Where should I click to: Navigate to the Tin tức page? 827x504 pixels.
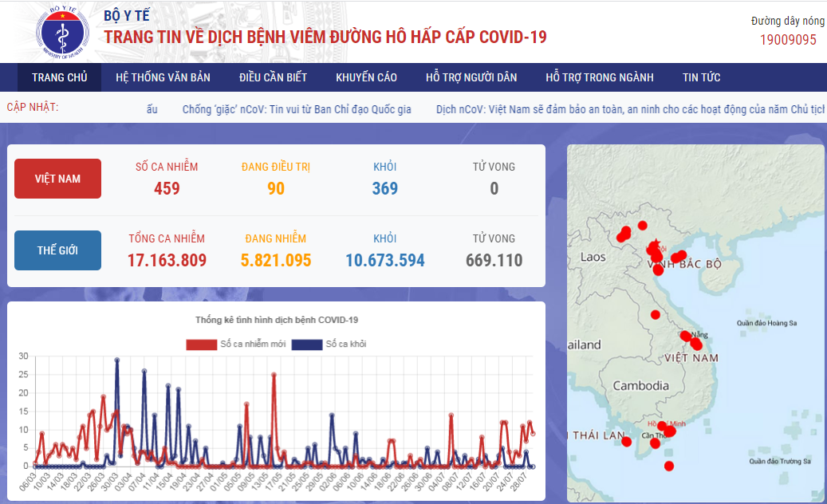pyautogui.click(x=701, y=77)
